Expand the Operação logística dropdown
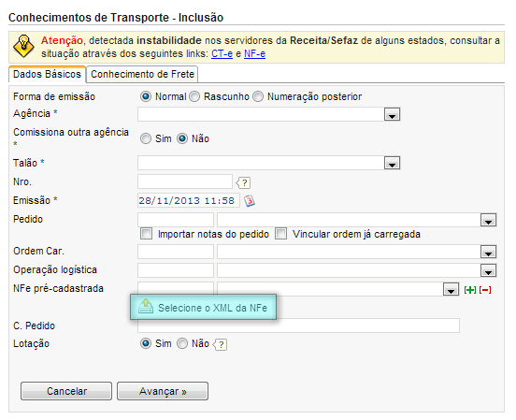 [488, 270]
